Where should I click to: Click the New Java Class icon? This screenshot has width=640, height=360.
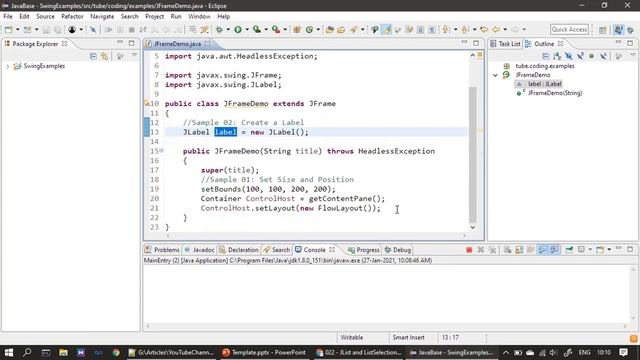click(309, 29)
